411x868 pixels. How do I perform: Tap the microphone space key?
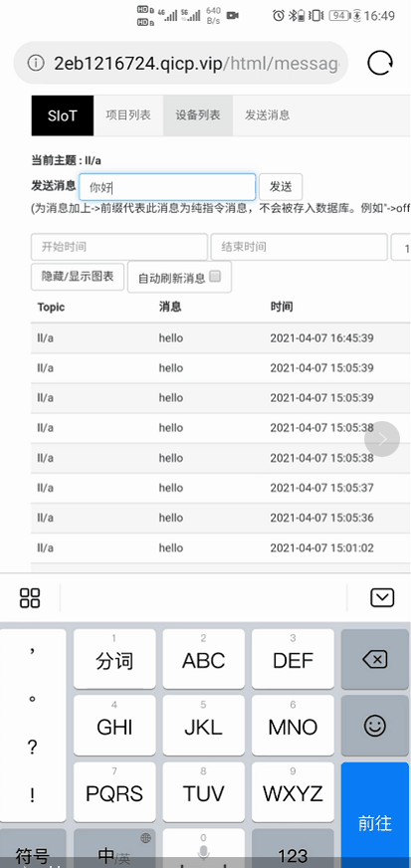click(x=204, y=848)
